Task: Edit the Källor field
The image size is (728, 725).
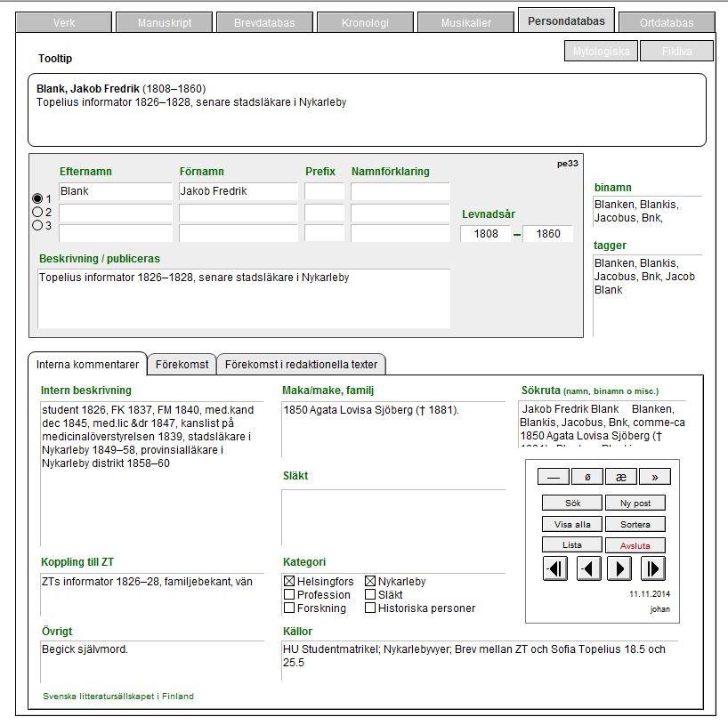Action: (x=480, y=661)
